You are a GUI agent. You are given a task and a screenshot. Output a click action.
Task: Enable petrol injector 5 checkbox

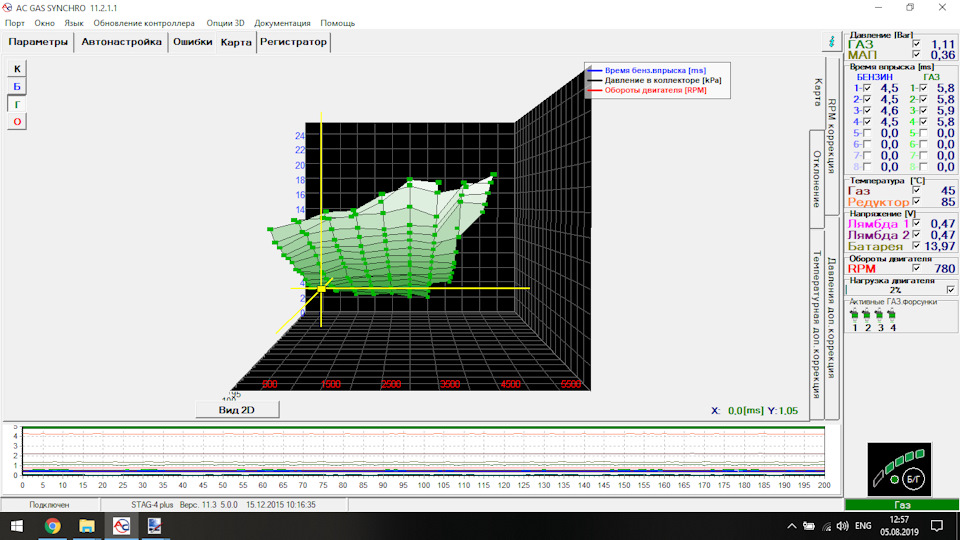pos(867,133)
